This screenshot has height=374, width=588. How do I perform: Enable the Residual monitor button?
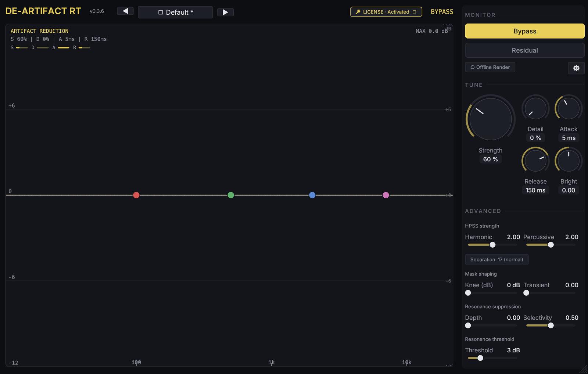pos(525,50)
